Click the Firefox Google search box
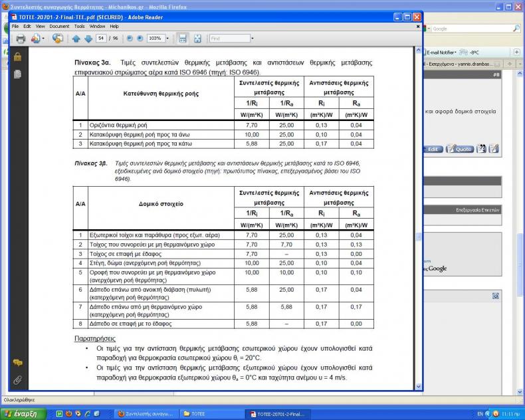The height and width of the screenshot is (420, 525). pyautogui.click(x=471, y=29)
